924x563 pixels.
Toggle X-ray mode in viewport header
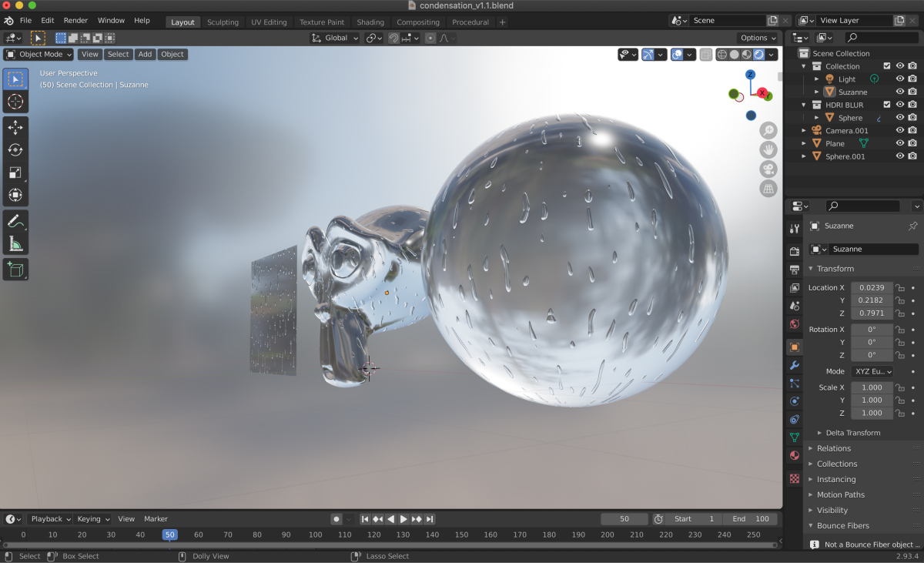click(705, 55)
